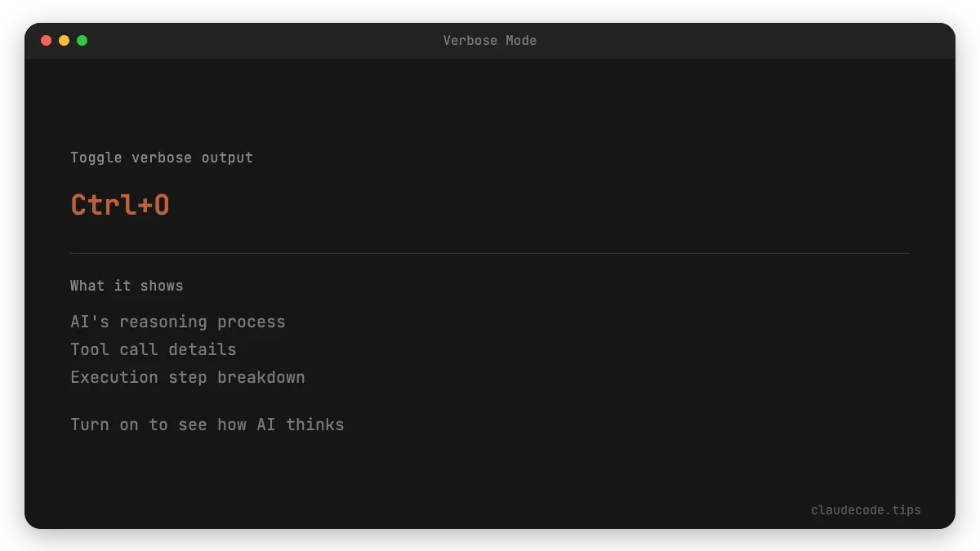
Task: Maximize the window using the green button
Action: point(82,40)
